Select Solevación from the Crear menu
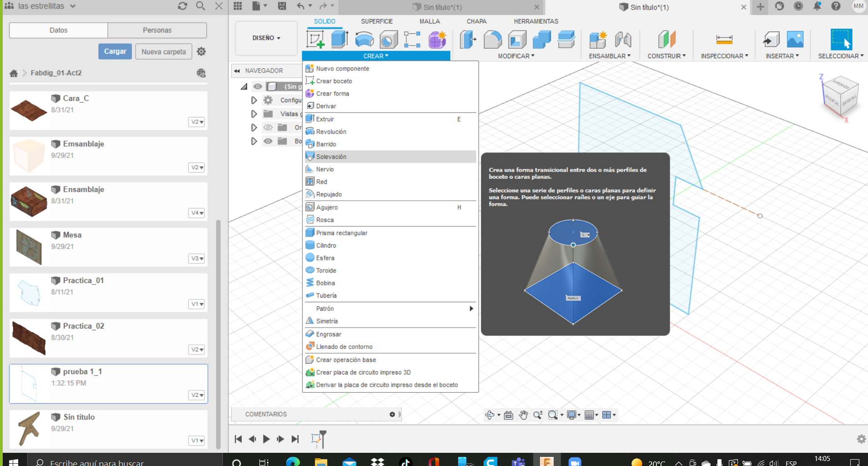The width and height of the screenshot is (868, 466). click(390, 157)
